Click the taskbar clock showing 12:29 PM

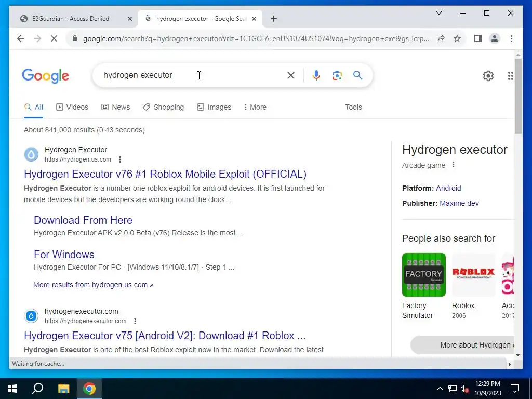pyautogui.click(x=487, y=389)
